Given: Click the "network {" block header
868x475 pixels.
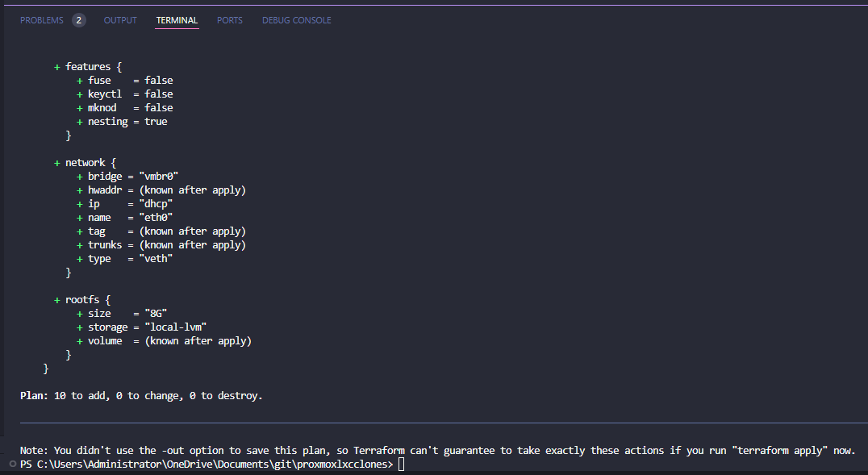Looking at the screenshot, I should [90, 163].
